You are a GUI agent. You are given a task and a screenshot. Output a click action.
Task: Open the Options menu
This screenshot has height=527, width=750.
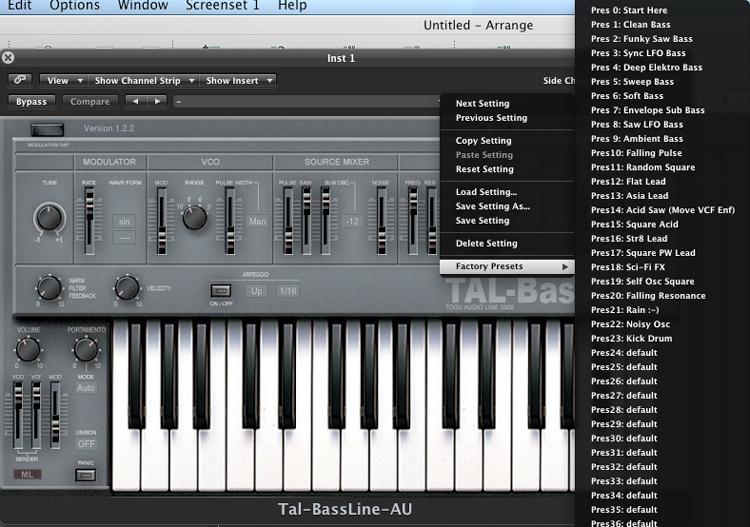tap(75, 6)
